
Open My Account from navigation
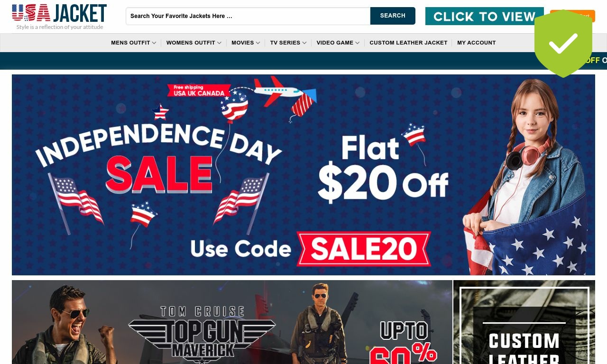(x=476, y=43)
